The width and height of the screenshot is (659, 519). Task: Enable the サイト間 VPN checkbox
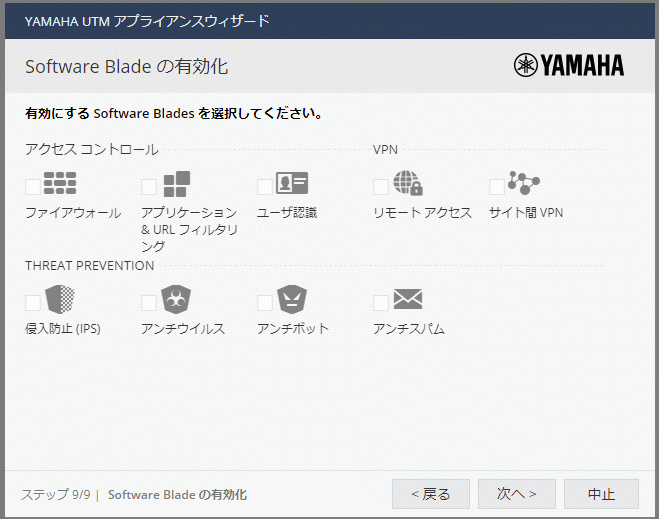[x=497, y=187]
